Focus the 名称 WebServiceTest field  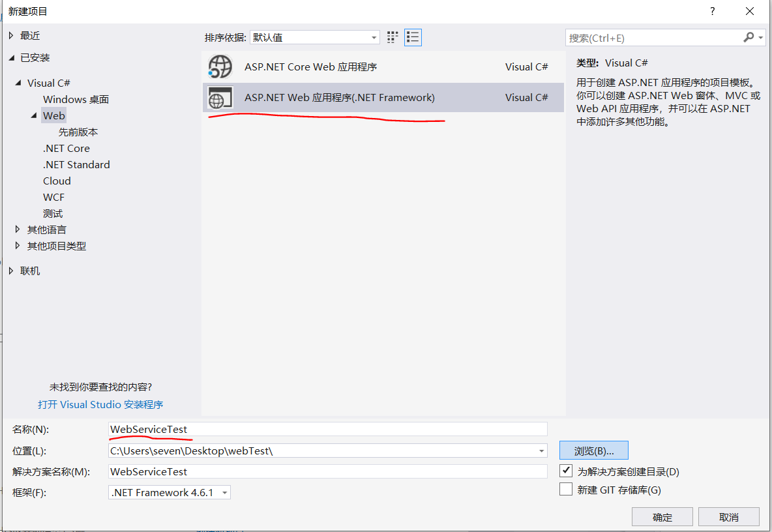pos(328,429)
